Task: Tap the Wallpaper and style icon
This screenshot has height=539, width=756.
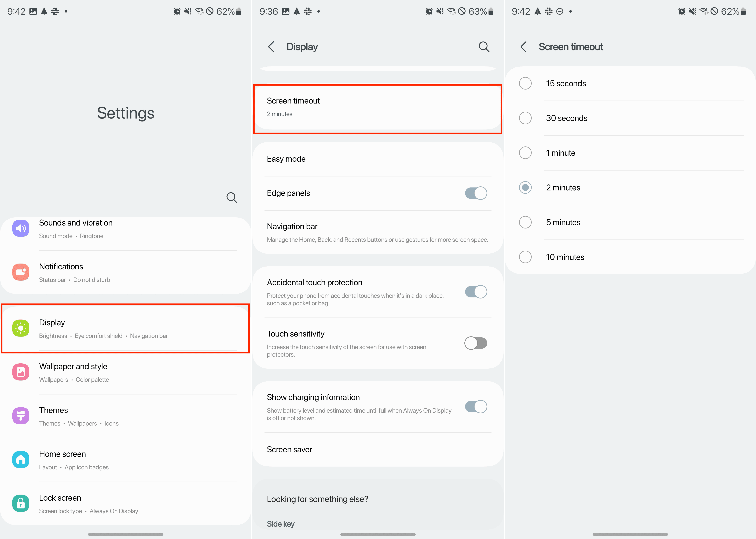Action: (x=21, y=372)
